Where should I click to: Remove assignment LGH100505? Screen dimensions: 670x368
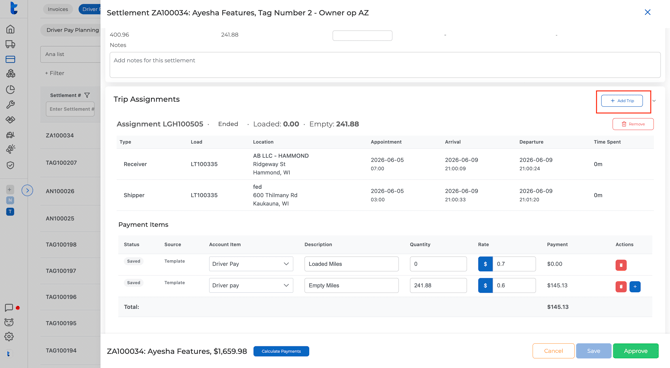point(633,124)
